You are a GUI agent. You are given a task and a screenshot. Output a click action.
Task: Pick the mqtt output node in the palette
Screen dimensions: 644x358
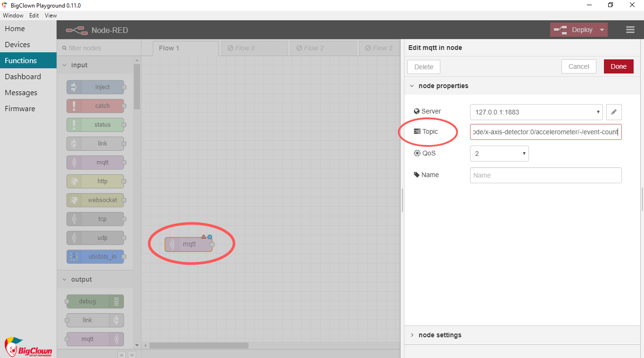tap(95, 339)
